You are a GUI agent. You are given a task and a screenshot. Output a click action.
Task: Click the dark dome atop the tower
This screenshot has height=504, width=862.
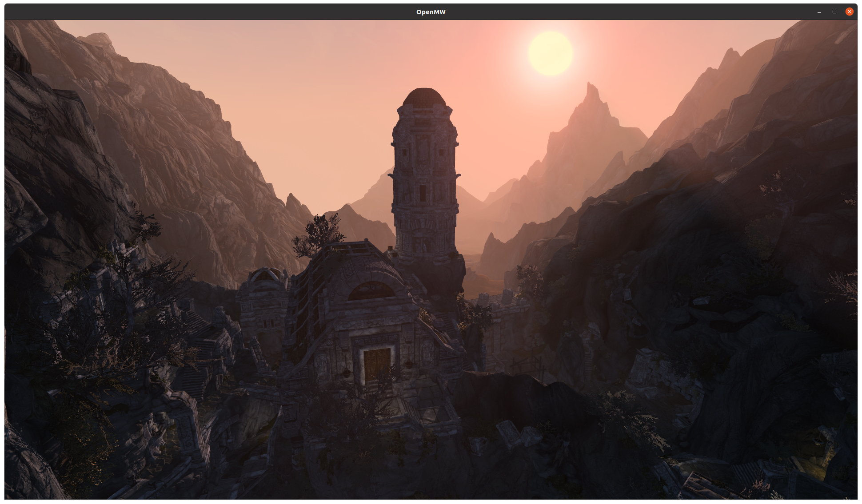coord(424,97)
